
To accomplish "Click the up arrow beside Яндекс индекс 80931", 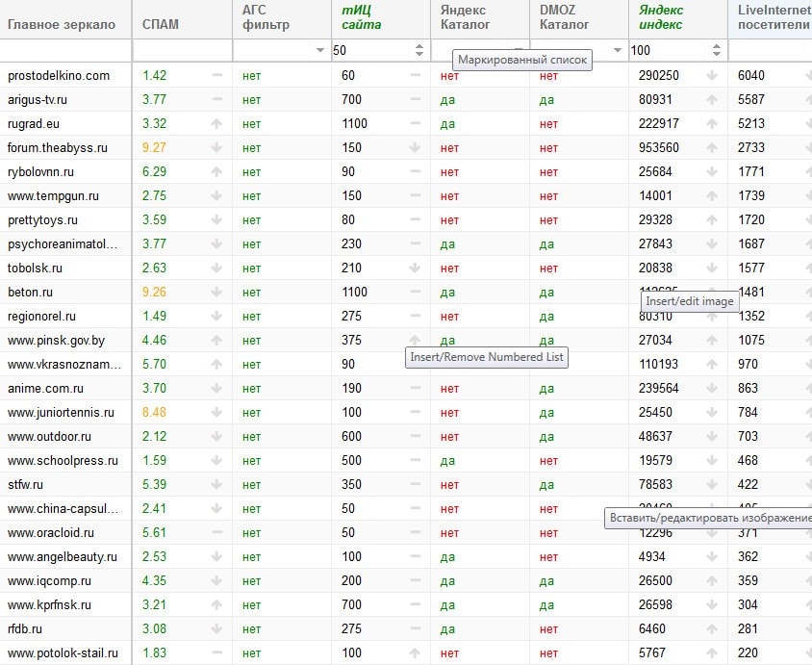I will pyautogui.click(x=712, y=99).
